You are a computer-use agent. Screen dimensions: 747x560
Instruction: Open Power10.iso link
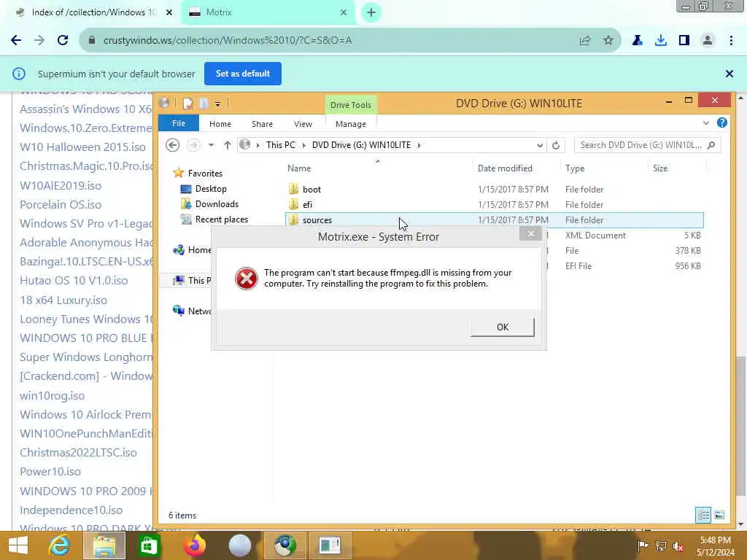(x=50, y=472)
